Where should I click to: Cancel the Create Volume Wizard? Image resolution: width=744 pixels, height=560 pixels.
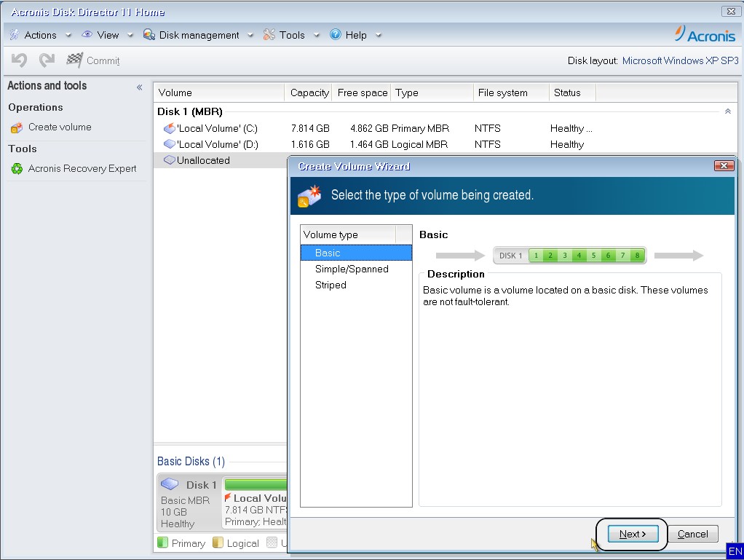[692, 534]
